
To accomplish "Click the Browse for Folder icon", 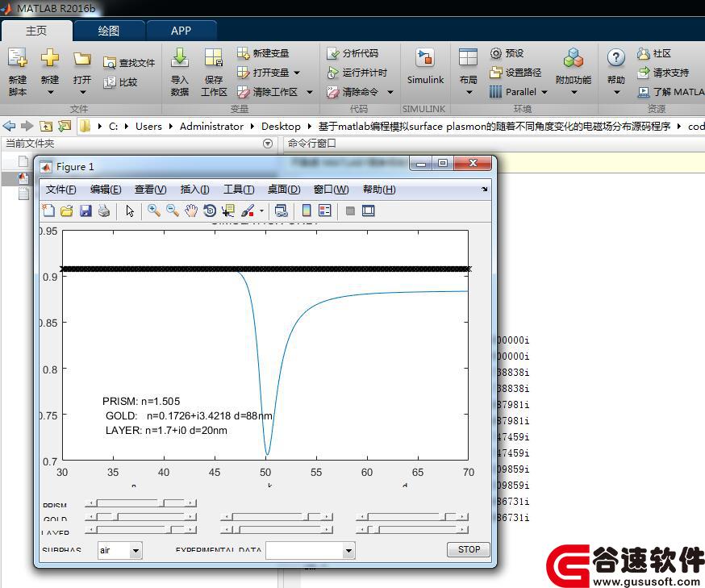I will [65, 127].
